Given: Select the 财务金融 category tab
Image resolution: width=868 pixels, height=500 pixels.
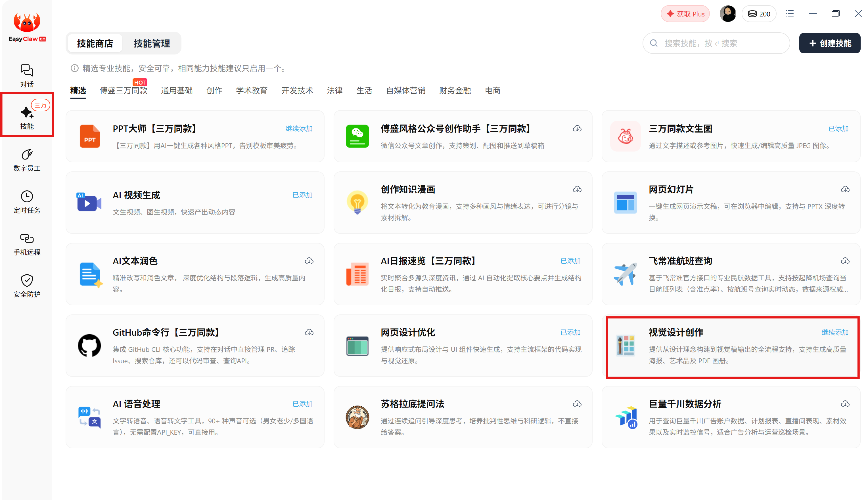Looking at the screenshot, I should click(455, 90).
